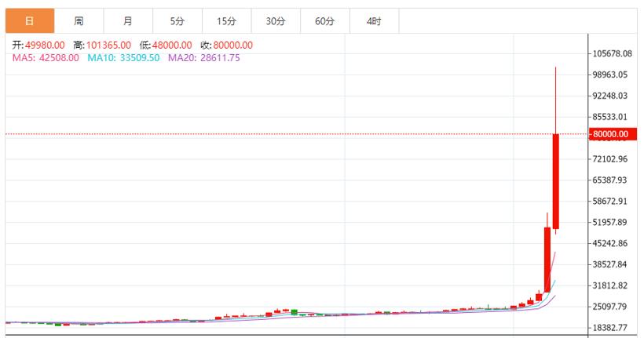Click the 105678.08 price axis label
Image resolution: width=644 pixels, height=338 pixels.
(613, 54)
